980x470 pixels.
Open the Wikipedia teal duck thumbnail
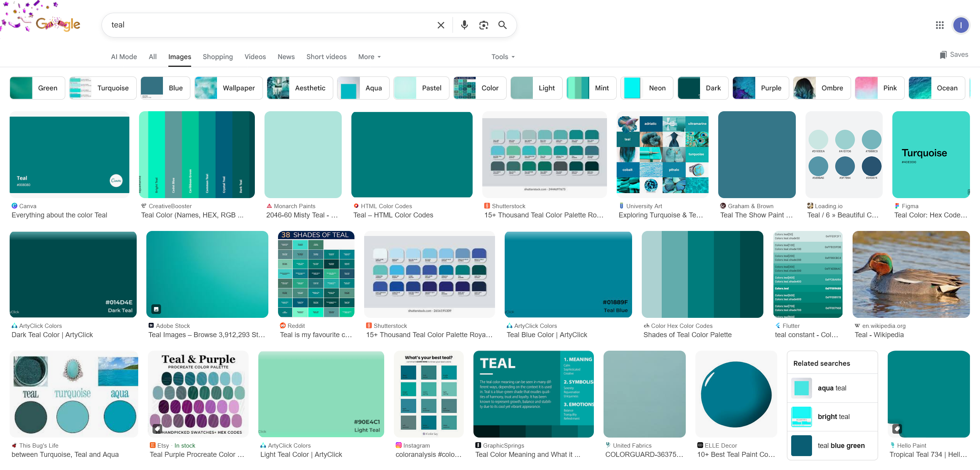[911, 274]
